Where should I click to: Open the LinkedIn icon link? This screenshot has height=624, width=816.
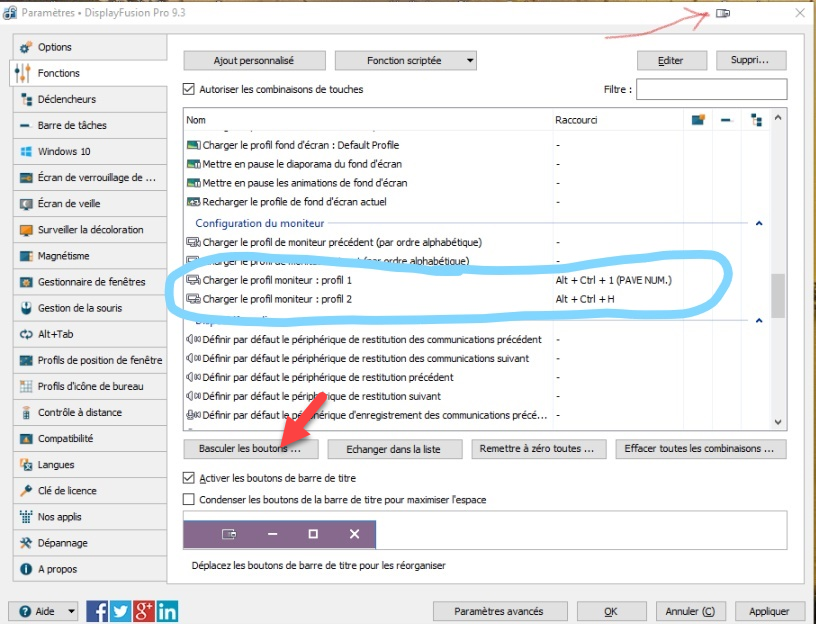pyautogui.click(x=167, y=610)
